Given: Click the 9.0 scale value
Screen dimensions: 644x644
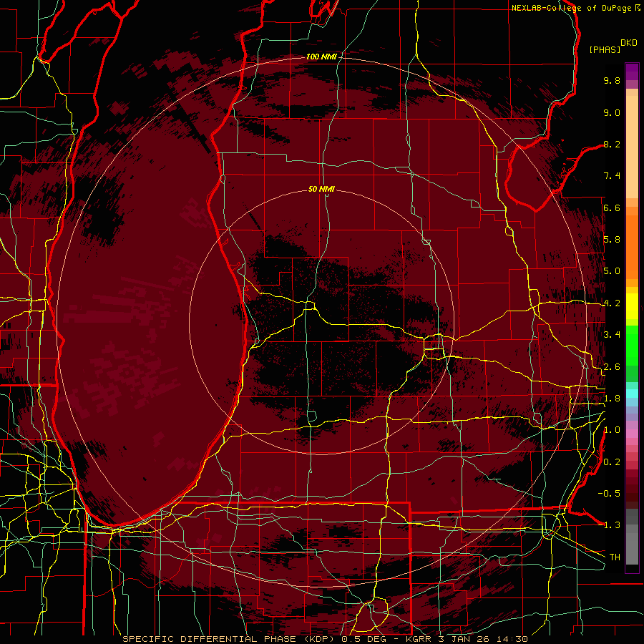Looking at the screenshot, I should [612, 112].
